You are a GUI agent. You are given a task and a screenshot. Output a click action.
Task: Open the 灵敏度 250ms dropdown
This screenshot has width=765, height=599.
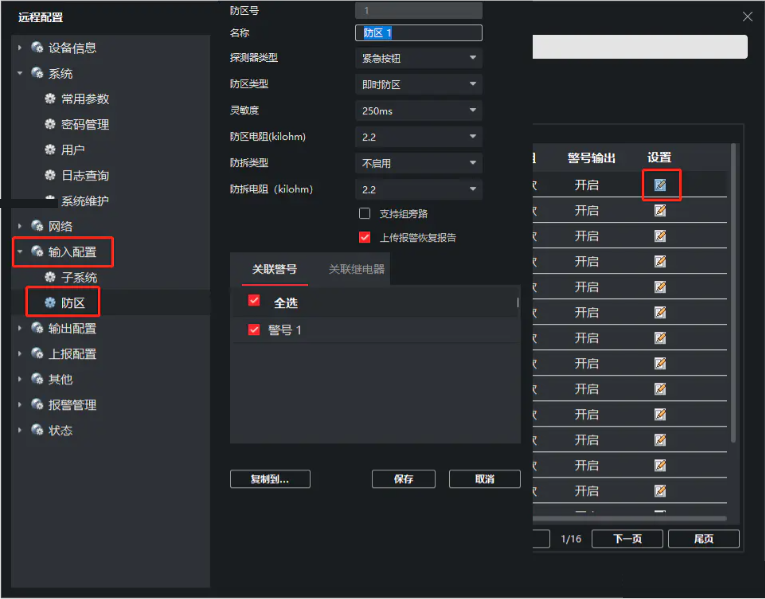pos(418,111)
